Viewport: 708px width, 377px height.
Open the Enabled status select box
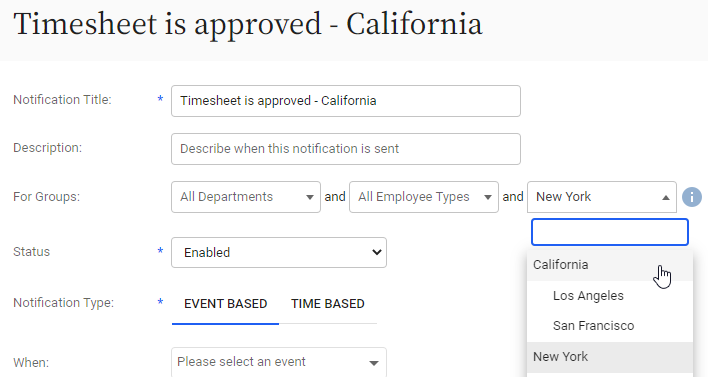[279, 252]
